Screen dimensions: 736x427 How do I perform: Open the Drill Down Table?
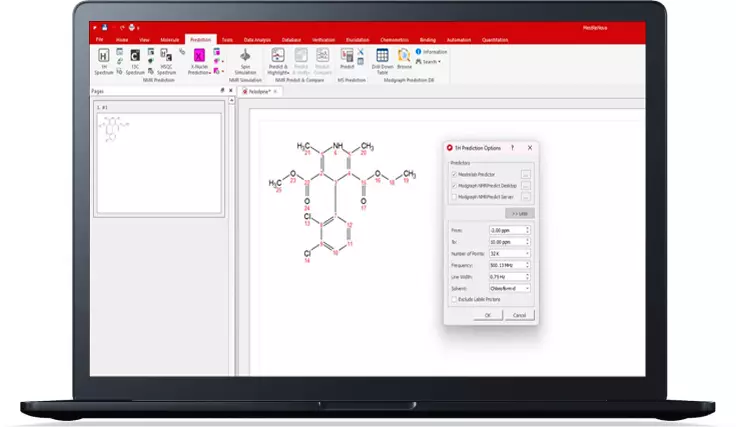pyautogui.click(x=382, y=58)
